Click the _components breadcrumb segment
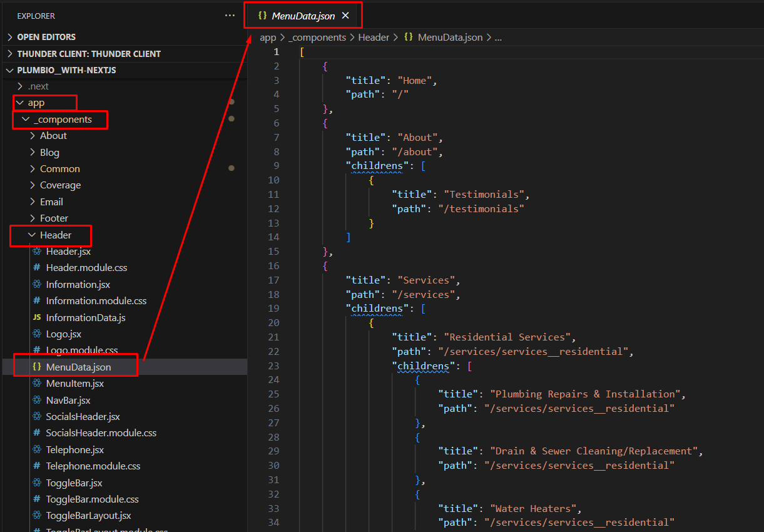The image size is (764, 532). 317,38
